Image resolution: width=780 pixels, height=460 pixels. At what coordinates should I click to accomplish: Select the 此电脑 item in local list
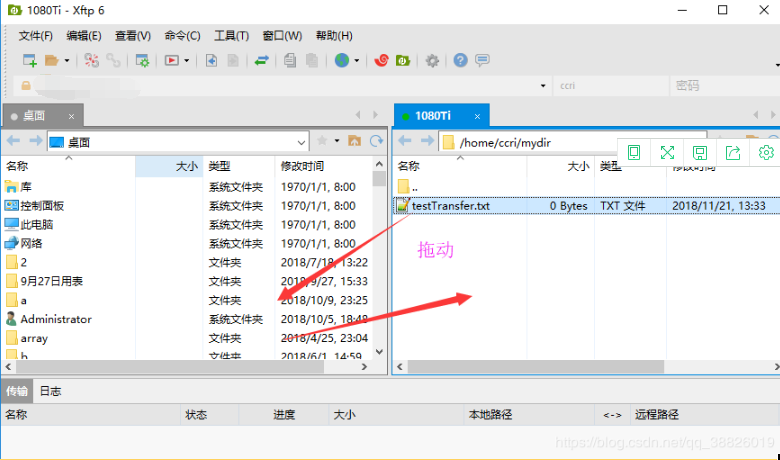coord(29,225)
